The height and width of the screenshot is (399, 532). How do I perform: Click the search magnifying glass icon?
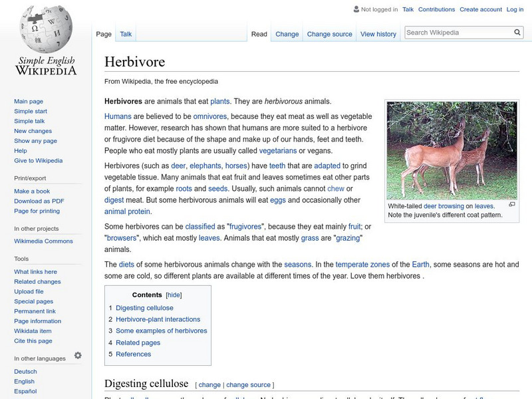pyautogui.click(x=517, y=31)
